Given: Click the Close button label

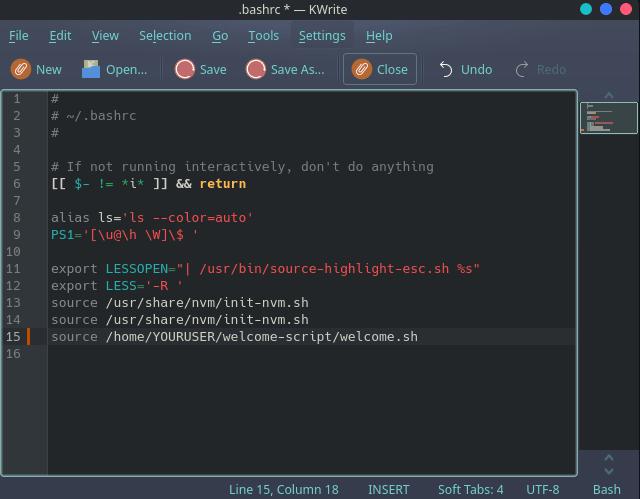Looking at the screenshot, I should pyautogui.click(x=392, y=70).
